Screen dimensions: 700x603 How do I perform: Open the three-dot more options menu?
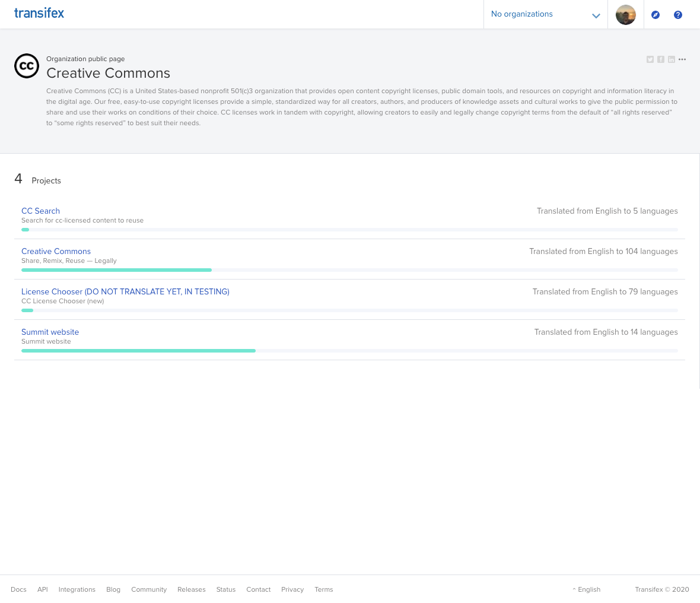(682, 59)
